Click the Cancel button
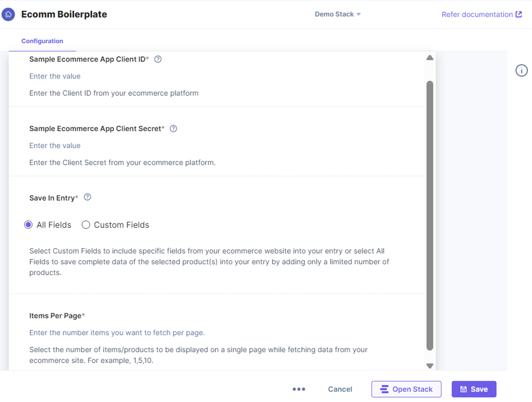Viewport: 532px width, 402px height. click(x=340, y=389)
